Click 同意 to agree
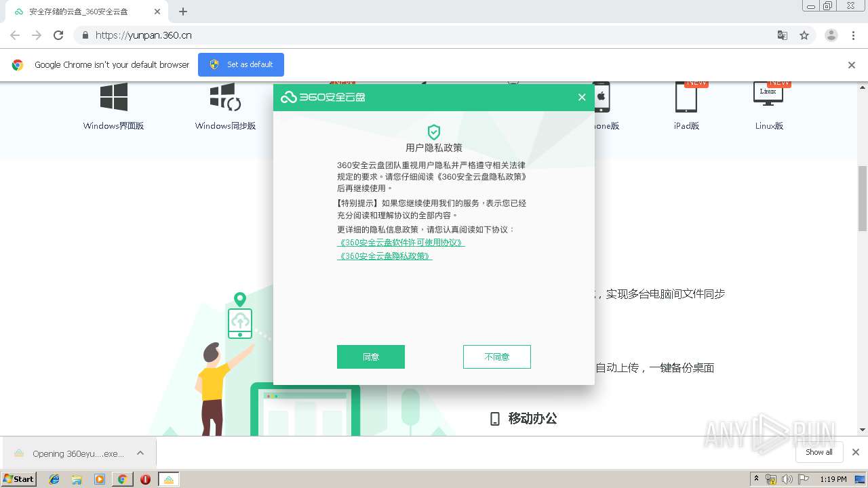Screen dimensions: 868x488 371,357
